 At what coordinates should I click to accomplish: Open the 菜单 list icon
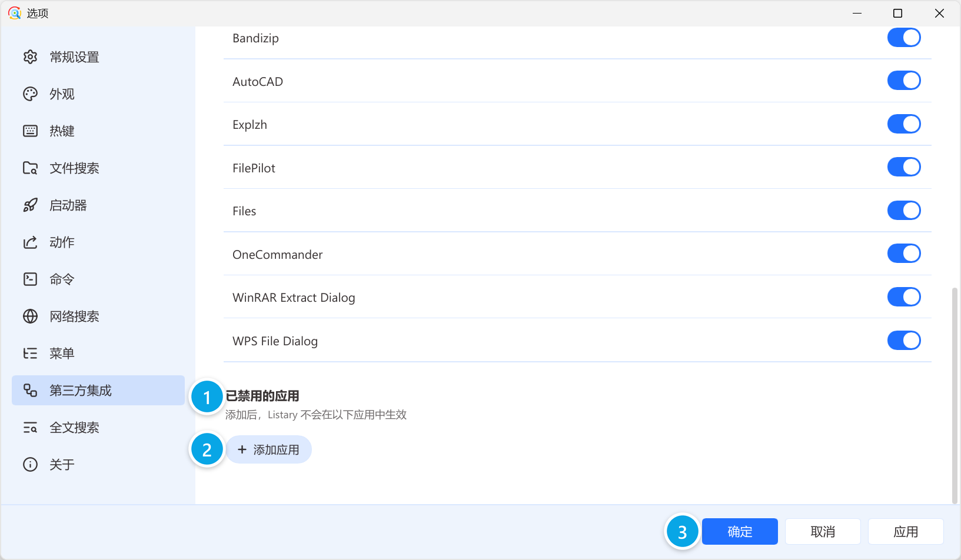tap(30, 354)
